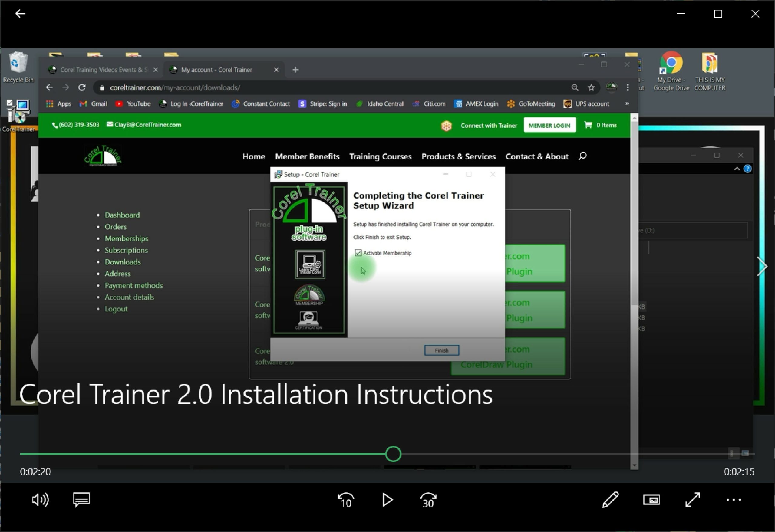
Task: Open the Recycle Bin desktop icon
Action: (18, 67)
